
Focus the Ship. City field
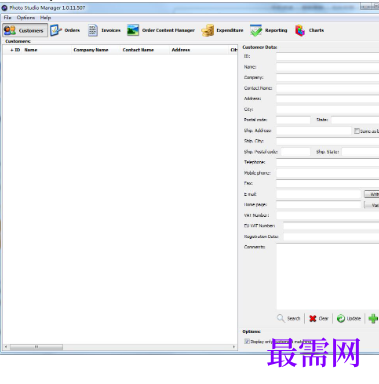[327, 141]
